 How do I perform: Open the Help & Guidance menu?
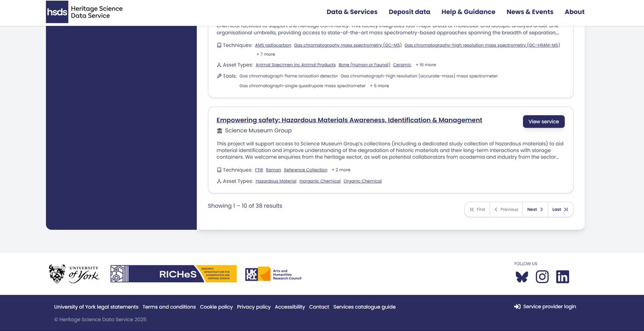(468, 12)
